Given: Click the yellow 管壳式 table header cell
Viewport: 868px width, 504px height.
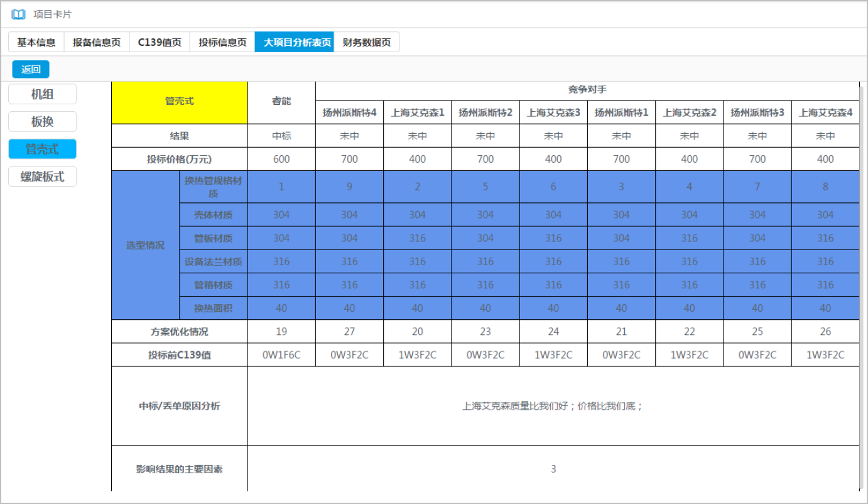Looking at the screenshot, I should tap(180, 102).
